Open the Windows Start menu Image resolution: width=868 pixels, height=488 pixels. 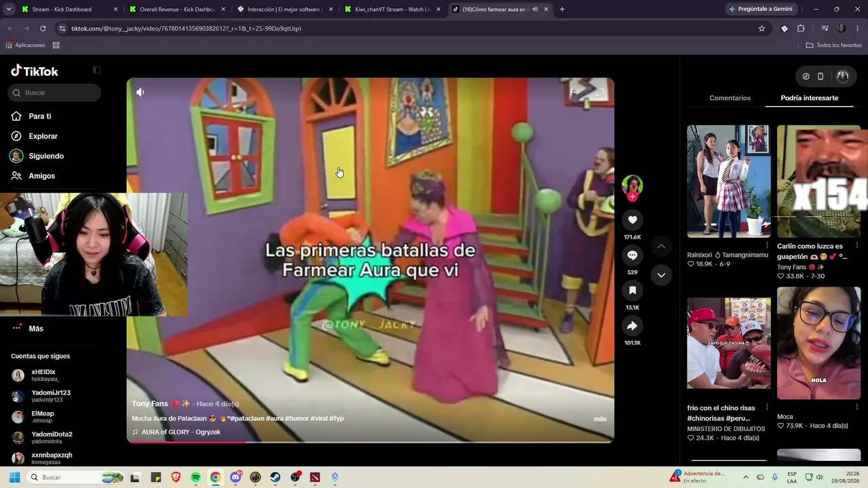point(14,477)
